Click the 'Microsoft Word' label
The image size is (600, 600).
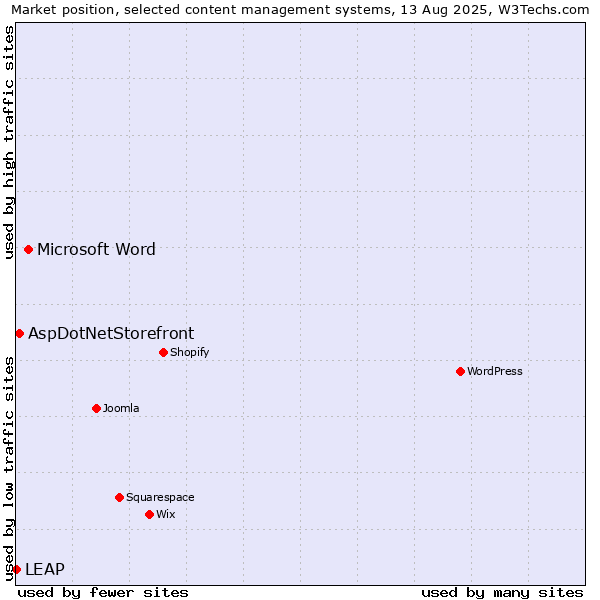[96, 249]
